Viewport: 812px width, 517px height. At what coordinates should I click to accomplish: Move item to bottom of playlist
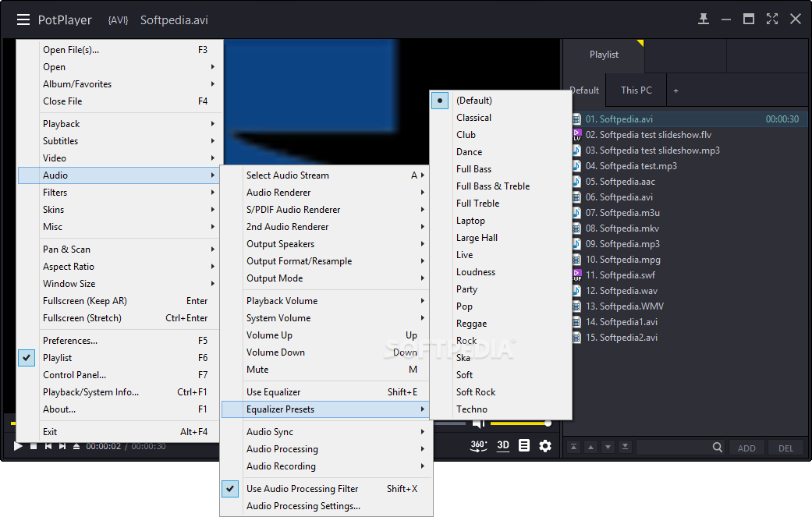pos(625,447)
